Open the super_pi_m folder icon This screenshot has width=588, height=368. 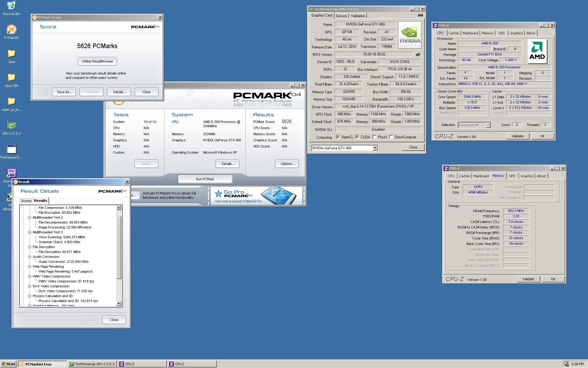tap(11, 104)
